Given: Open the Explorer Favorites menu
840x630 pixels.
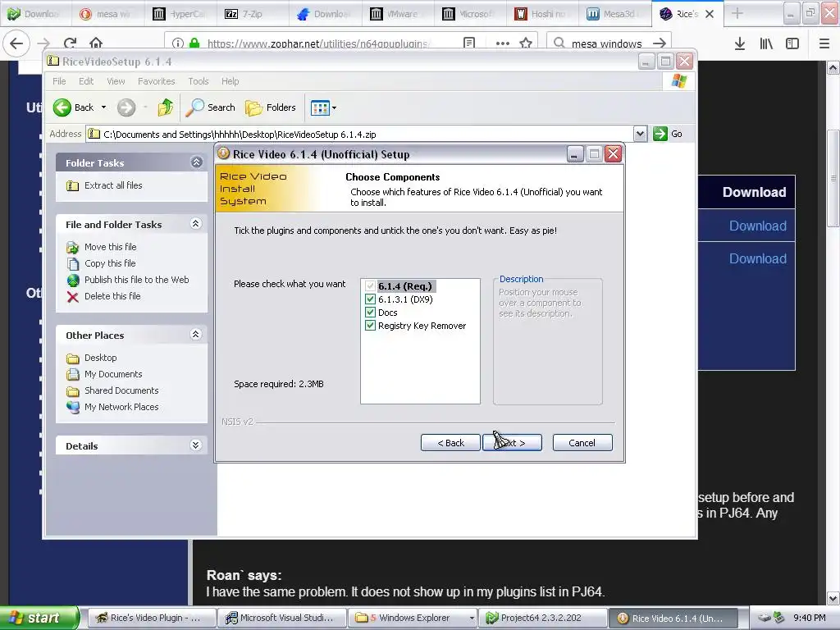Looking at the screenshot, I should pyautogui.click(x=157, y=81).
